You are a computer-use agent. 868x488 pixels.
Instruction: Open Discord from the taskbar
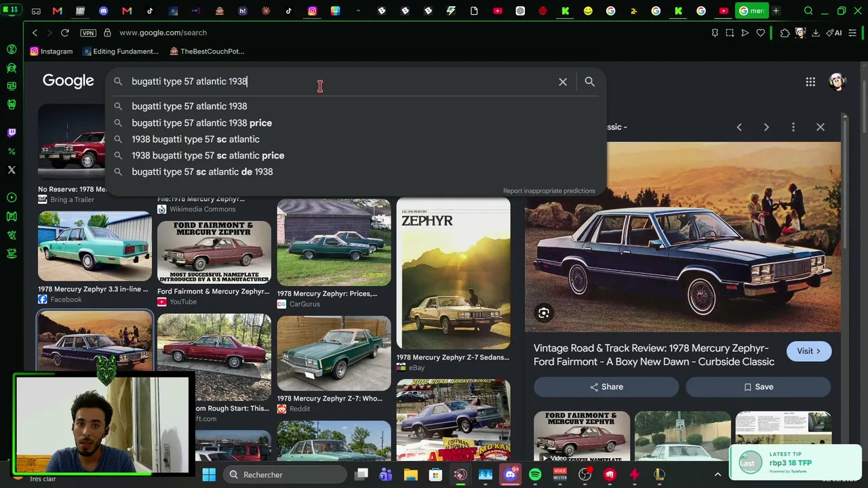(510, 474)
